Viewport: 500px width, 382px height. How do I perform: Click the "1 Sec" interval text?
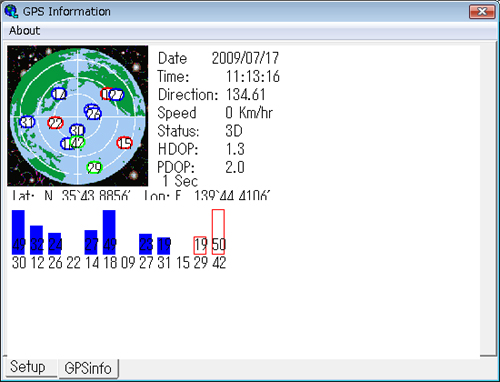point(180,181)
